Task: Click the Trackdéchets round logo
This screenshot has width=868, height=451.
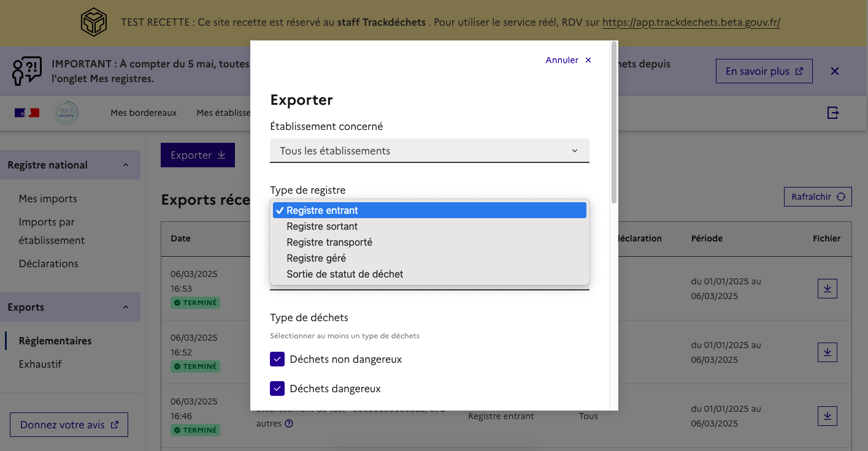Action: pyautogui.click(x=66, y=113)
